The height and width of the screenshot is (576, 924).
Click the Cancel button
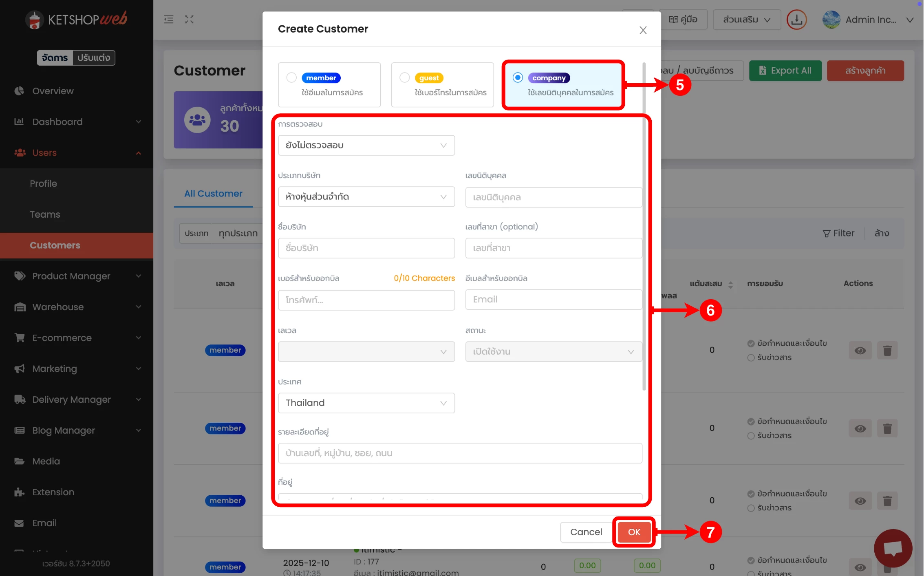click(x=586, y=532)
